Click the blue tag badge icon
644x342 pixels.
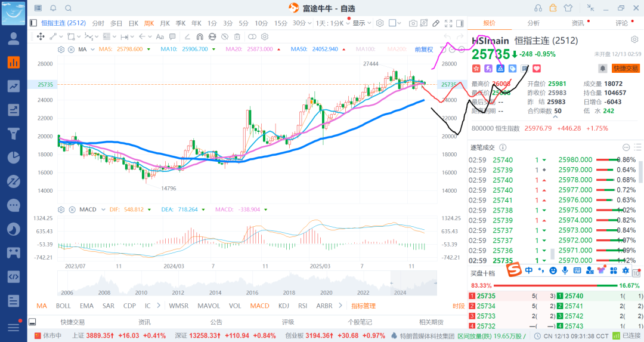[x=513, y=68]
